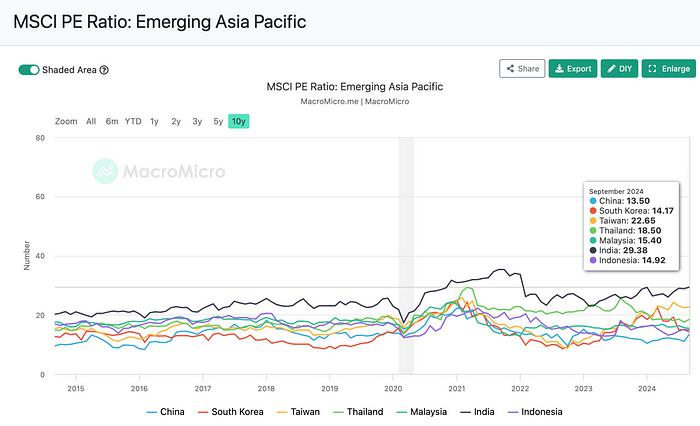700x426 pixels.
Task: Open the DIY pencil editor
Action: pos(619,68)
